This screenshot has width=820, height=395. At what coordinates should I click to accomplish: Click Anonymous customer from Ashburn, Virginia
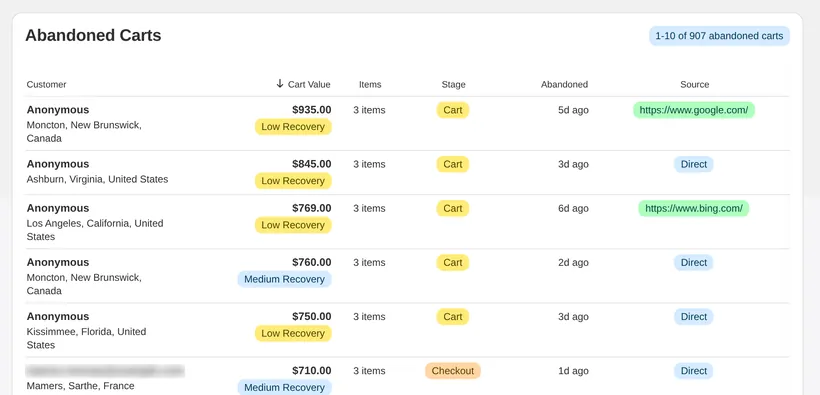(x=58, y=164)
